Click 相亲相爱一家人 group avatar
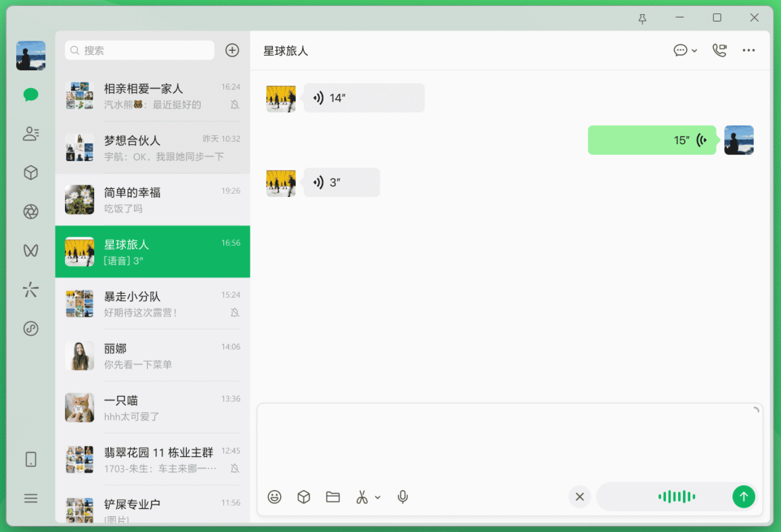This screenshot has height=532, width=781. point(80,95)
